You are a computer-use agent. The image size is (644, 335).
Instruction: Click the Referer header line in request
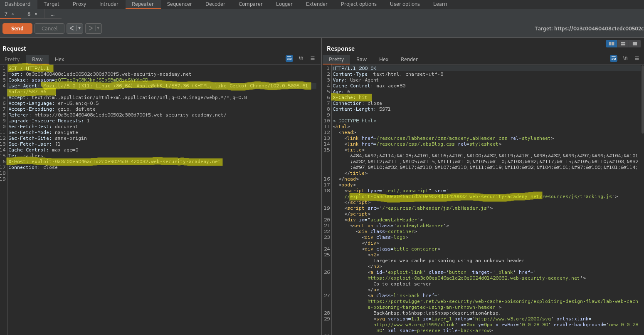(117, 115)
